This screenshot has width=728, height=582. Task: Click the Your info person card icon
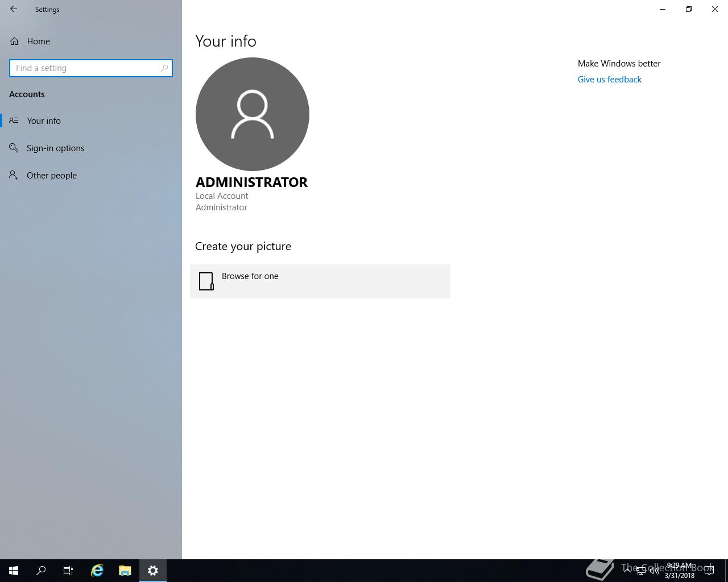14,120
